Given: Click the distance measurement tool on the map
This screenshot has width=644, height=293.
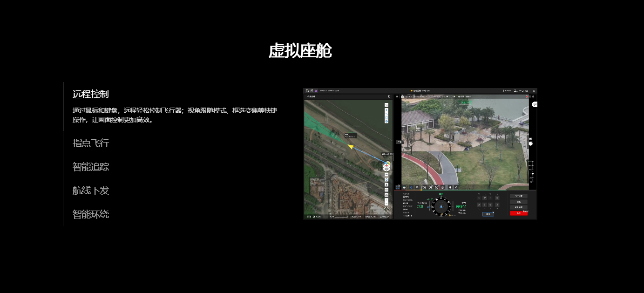Looking at the screenshot, I should pos(386,114).
